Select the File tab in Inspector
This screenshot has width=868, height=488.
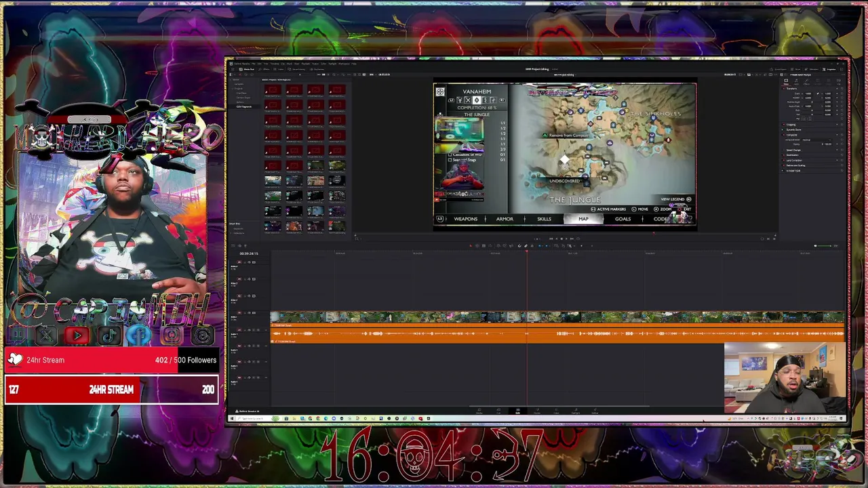[838, 82]
